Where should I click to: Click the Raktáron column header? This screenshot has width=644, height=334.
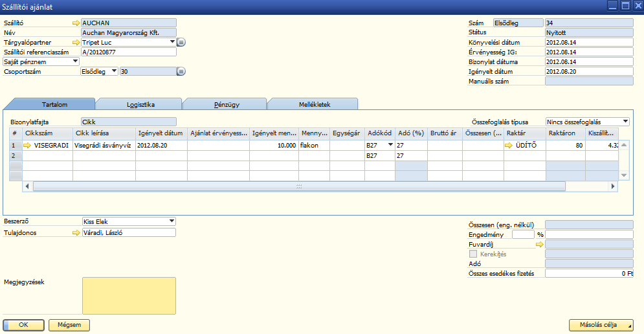pyautogui.click(x=566, y=133)
